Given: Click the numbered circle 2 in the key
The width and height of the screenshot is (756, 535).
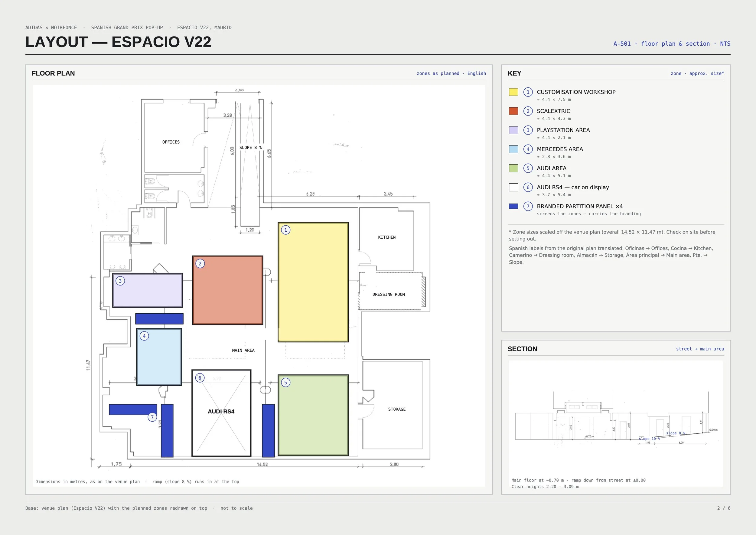Looking at the screenshot, I should tap(528, 111).
